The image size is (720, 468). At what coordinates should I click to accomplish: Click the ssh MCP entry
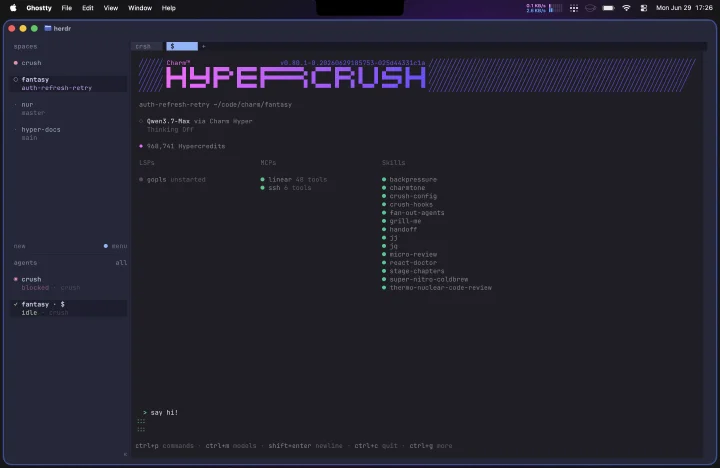(286, 188)
